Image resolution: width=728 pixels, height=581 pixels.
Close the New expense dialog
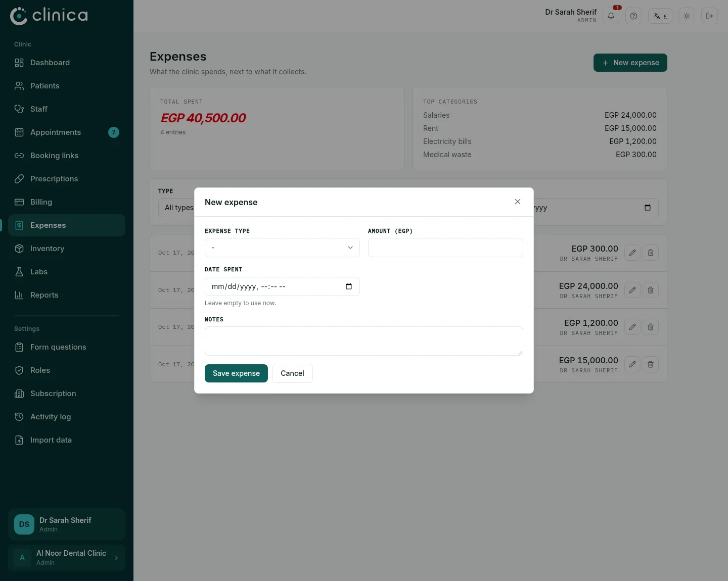[x=518, y=202]
